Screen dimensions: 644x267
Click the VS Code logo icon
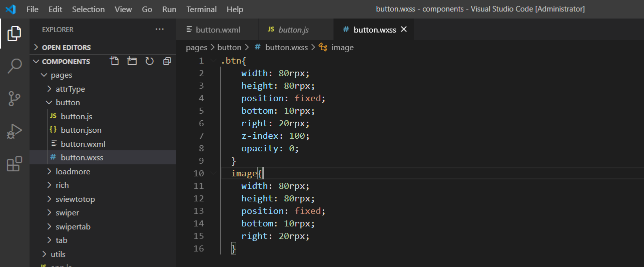11,9
